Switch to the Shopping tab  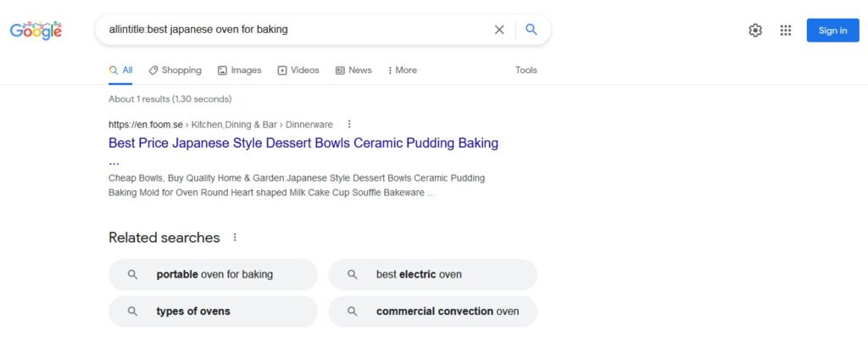(175, 70)
